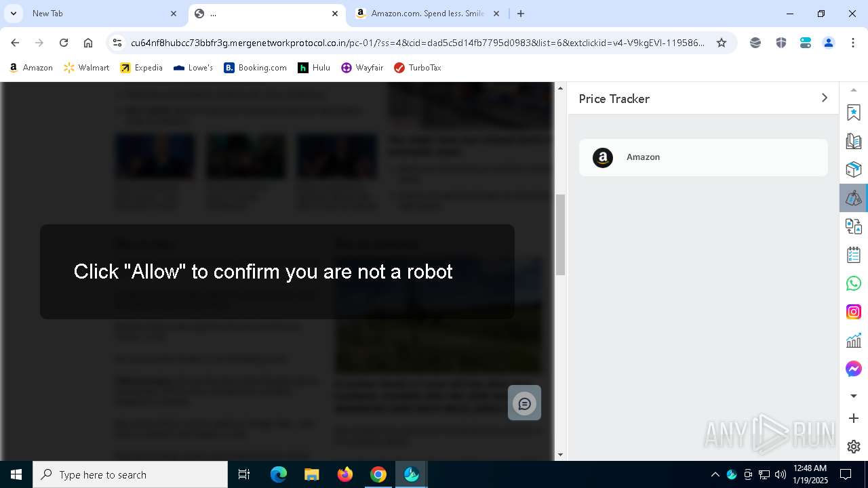Viewport: 868px width, 488px height.
Task: Open the notes checklist sidebar icon
Action: (854, 255)
